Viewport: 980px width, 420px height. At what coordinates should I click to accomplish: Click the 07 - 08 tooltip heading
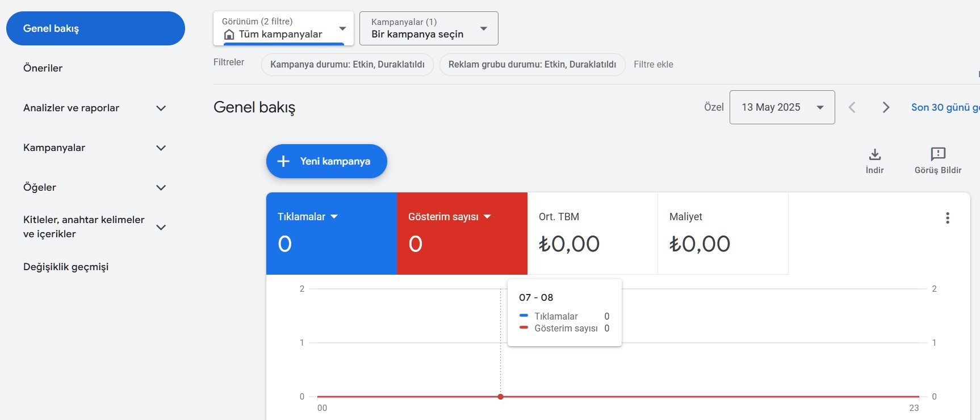[x=536, y=297]
